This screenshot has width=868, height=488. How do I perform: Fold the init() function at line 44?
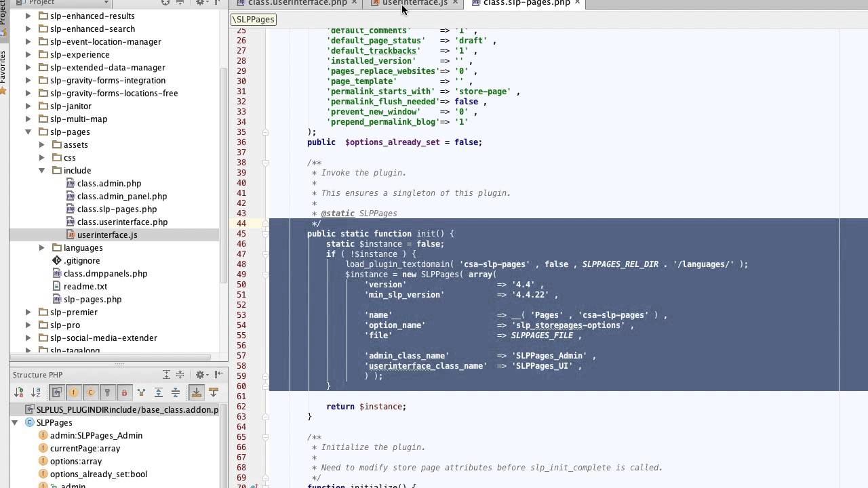coord(265,224)
